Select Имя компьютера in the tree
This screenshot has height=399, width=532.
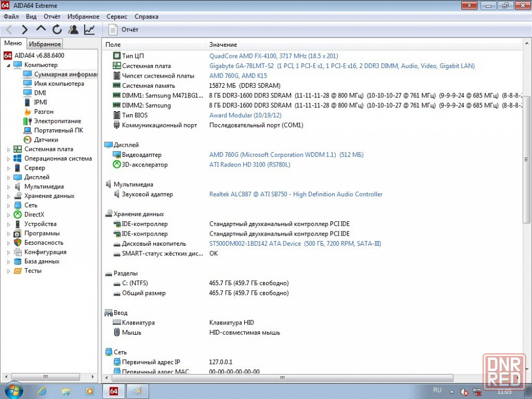click(59, 84)
